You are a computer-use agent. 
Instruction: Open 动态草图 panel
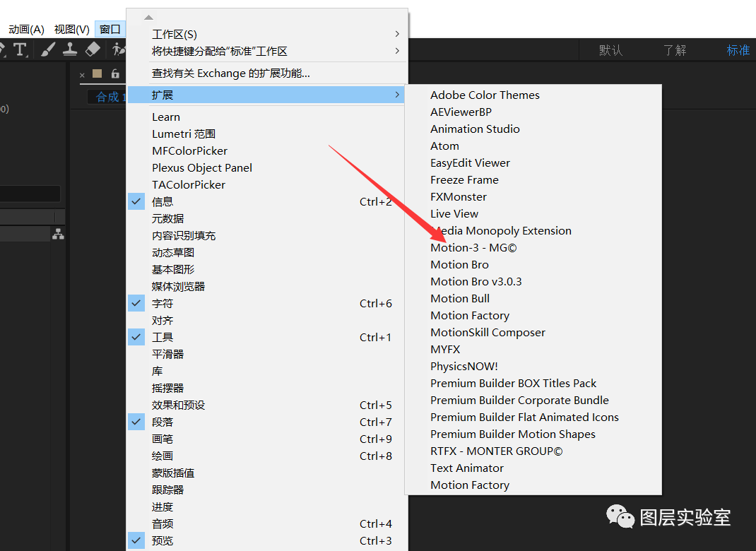[266, 252]
